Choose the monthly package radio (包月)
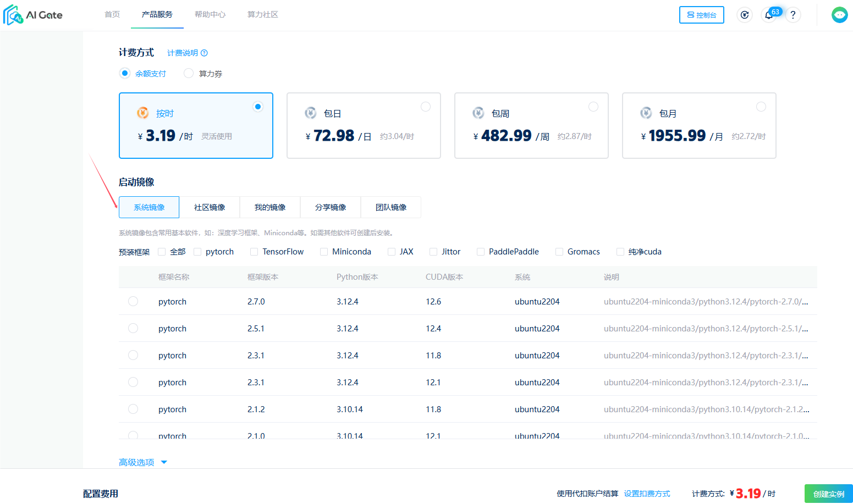 [x=761, y=107]
